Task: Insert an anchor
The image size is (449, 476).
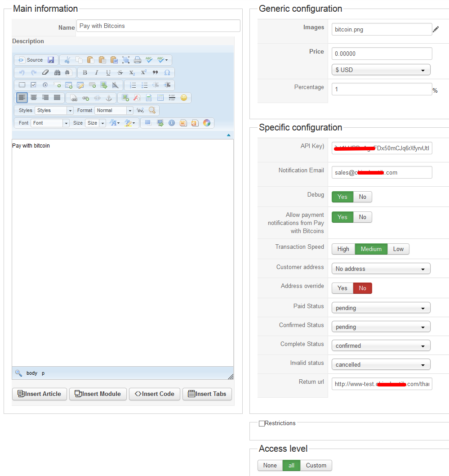Action: pos(108,98)
